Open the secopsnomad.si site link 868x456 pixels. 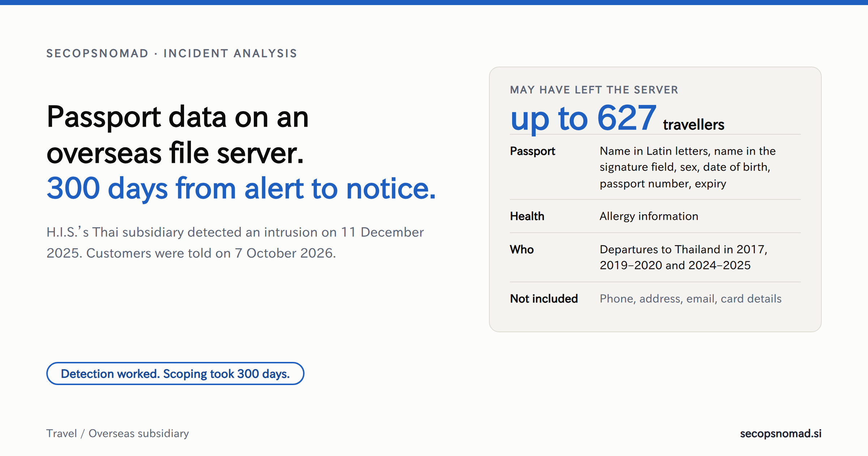tap(780, 433)
